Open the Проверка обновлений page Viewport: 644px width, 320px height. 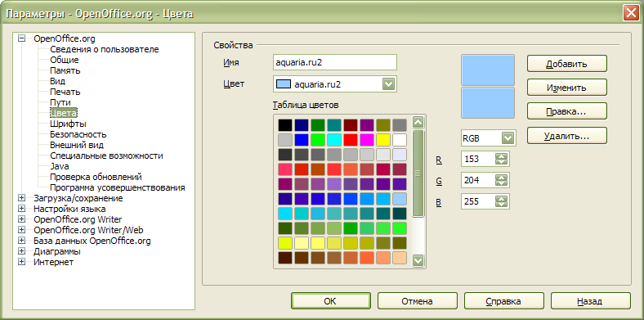[96, 177]
